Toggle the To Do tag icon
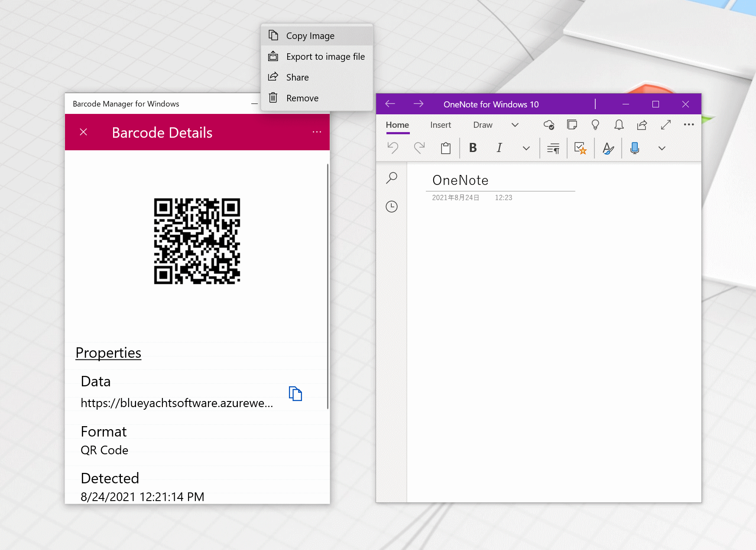 [x=581, y=148]
